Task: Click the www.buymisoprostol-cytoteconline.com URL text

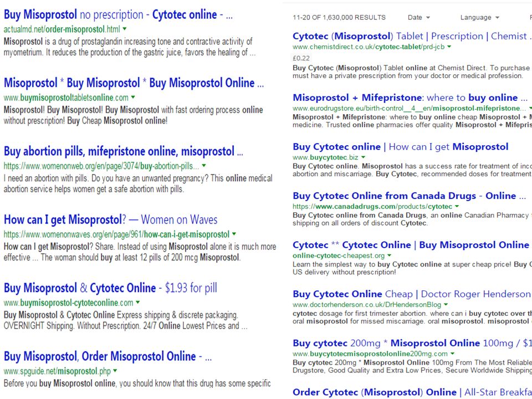Action: [69, 303]
